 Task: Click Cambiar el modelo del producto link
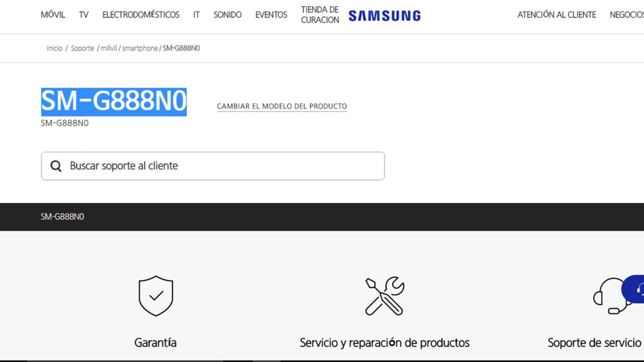(x=282, y=107)
